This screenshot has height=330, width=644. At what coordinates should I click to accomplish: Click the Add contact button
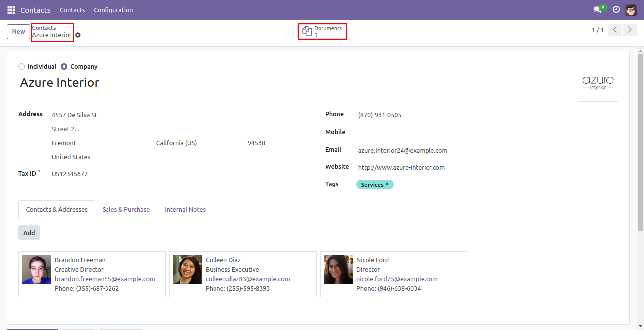click(29, 233)
